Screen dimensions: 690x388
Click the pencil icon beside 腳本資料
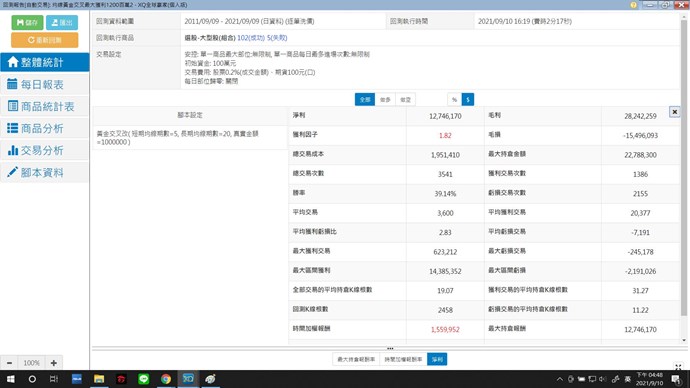point(12,172)
